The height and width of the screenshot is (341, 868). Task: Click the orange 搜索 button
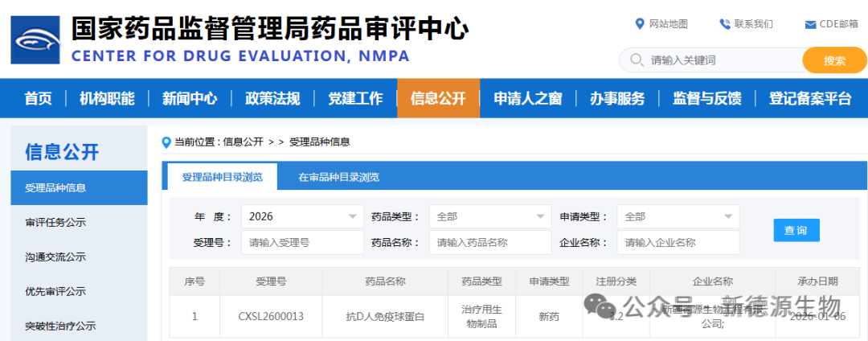pos(834,60)
